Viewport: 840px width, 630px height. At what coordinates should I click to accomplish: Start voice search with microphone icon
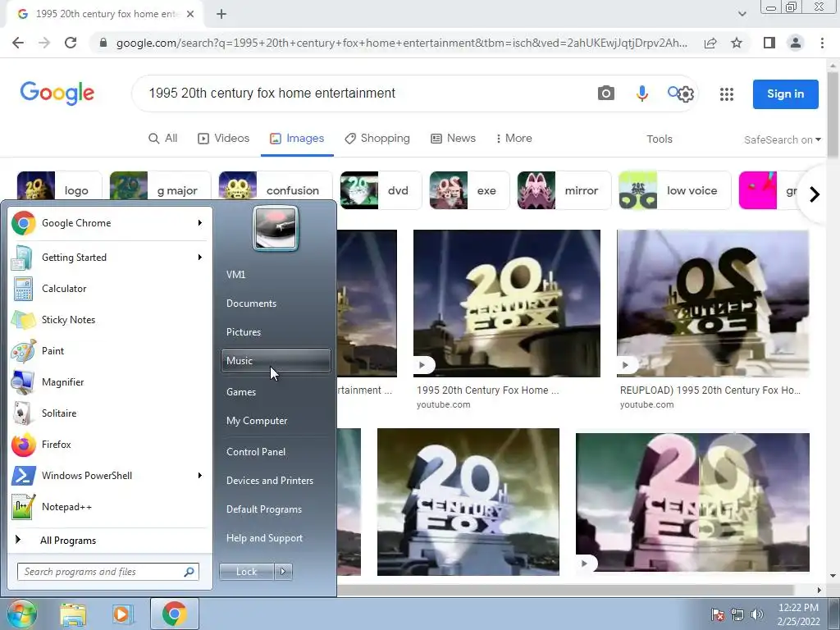[641, 94]
